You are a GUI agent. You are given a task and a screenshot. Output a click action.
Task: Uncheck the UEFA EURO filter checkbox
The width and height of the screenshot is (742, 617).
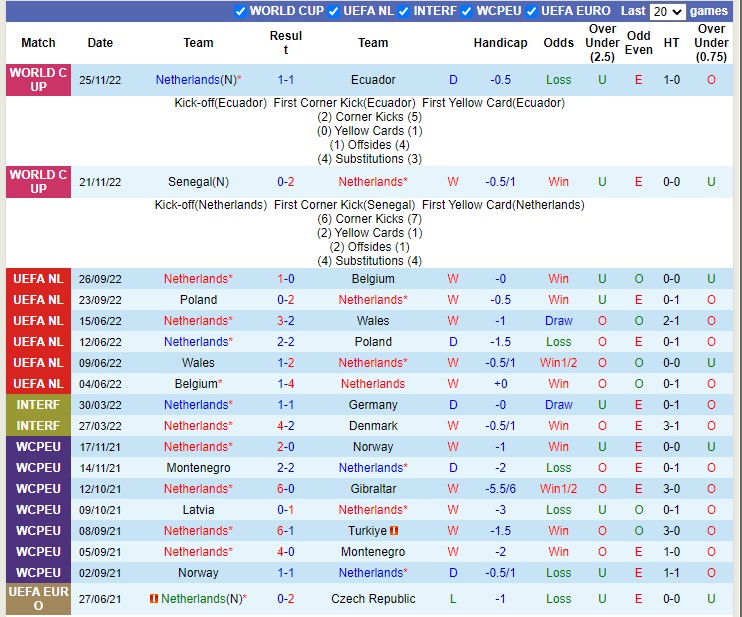[531, 11]
